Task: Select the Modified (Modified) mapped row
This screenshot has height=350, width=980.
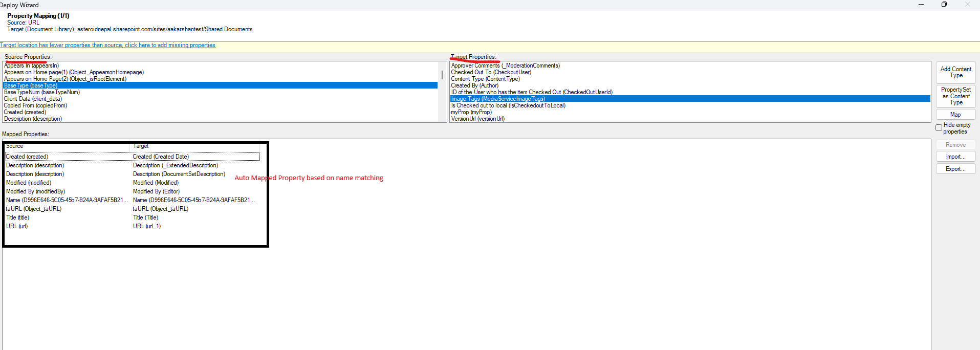Action: [x=133, y=183]
